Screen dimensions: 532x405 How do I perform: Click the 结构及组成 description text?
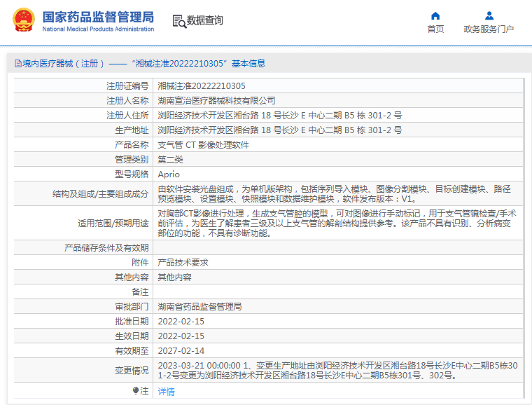coord(334,194)
